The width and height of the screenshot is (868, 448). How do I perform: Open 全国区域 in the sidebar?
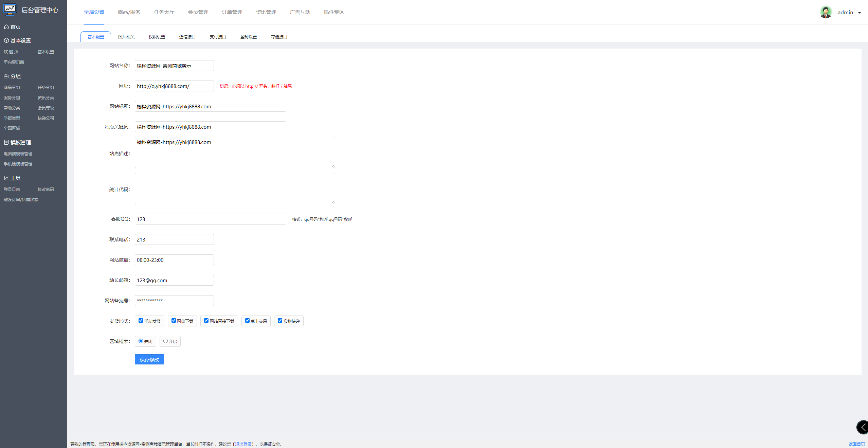12,128
